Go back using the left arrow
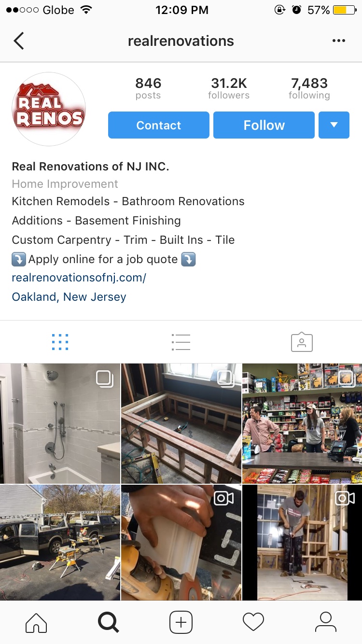 coord(19,41)
